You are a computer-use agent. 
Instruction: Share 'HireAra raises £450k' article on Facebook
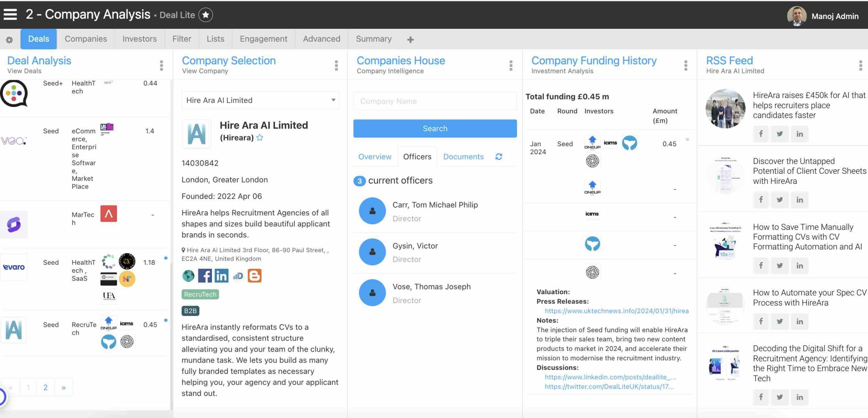coord(761,134)
